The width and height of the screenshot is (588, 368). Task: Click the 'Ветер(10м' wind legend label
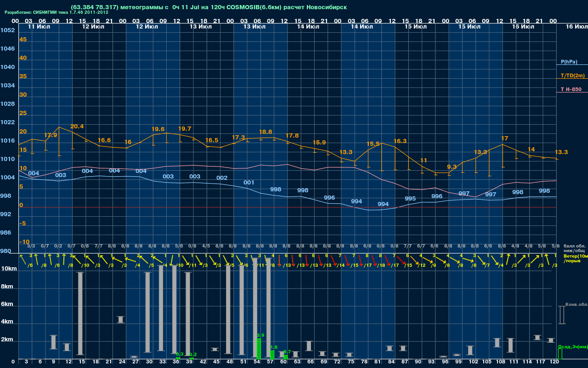[x=576, y=255]
